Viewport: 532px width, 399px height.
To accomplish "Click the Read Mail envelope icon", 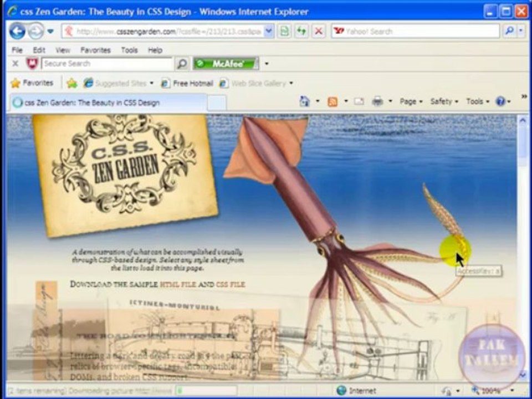I will [359, 101].
